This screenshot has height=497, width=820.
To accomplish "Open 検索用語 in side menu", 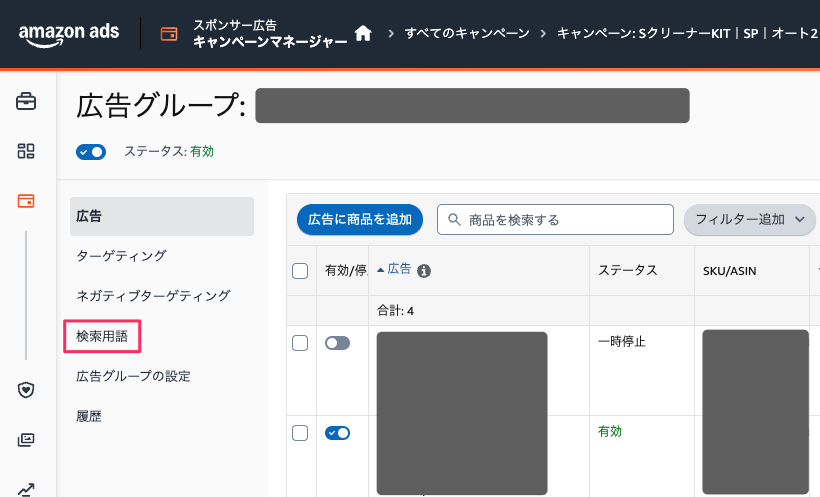I will click(102, 336).
